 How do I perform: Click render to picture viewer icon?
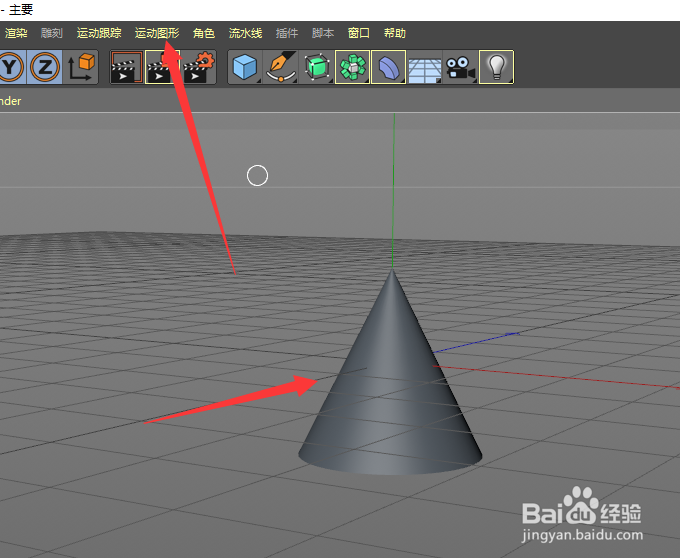pyautogui.click(x=162, y=67)
